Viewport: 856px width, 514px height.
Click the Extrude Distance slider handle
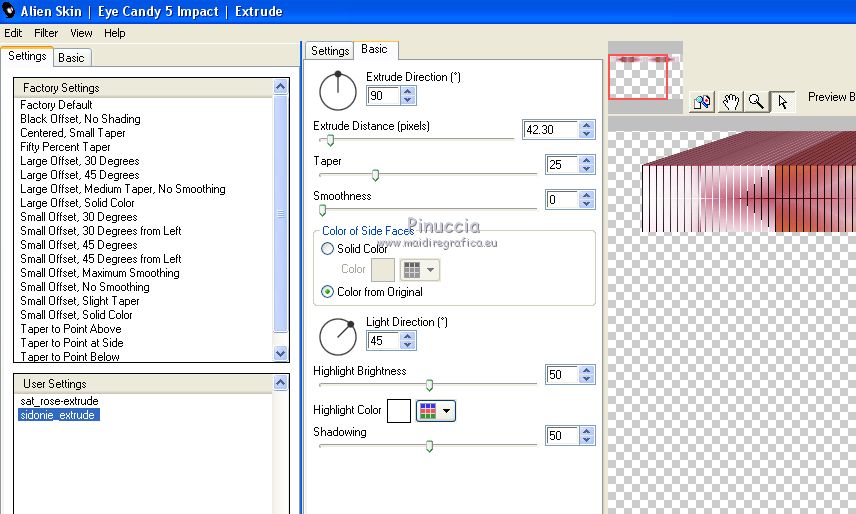pyautogui.click(x=330, y=140)
